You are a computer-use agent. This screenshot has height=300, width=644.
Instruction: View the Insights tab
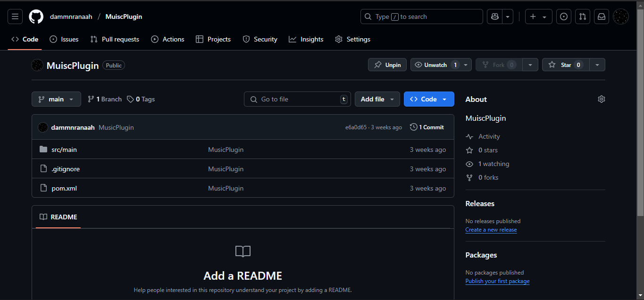[x=306, y=39]
